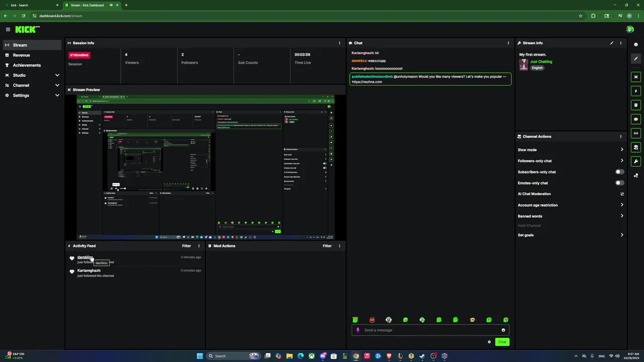
Task: Click the pencil edit icon in the right sidebar
Action: click(x=636, y=59)
